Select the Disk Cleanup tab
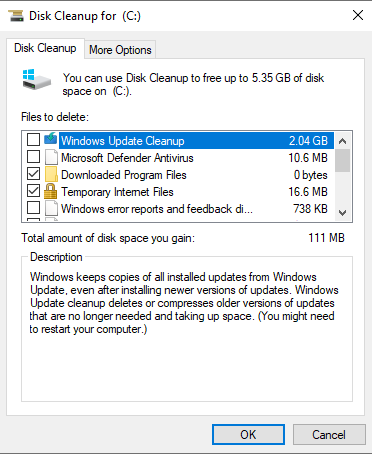The image size is (372, 454). pos(45,48)
